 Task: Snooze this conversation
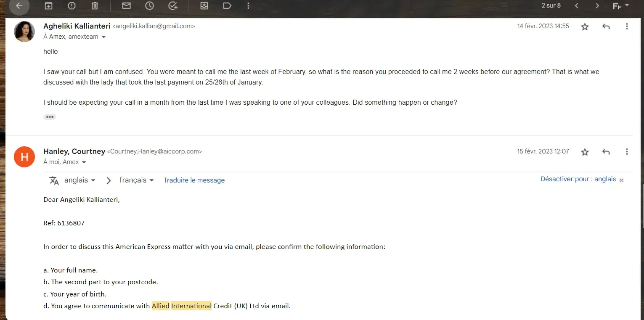(x=149, y=6)
